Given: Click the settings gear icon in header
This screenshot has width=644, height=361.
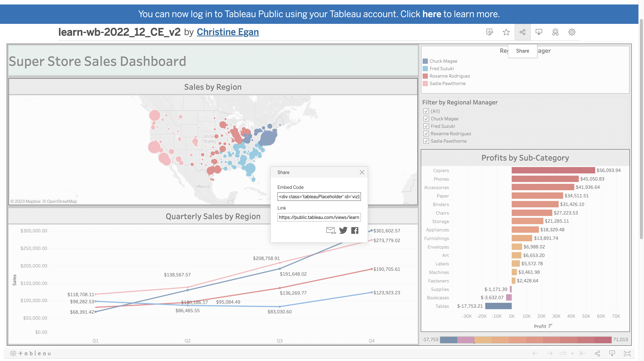Looking at the screenshot, I should [x=572, y=32].
